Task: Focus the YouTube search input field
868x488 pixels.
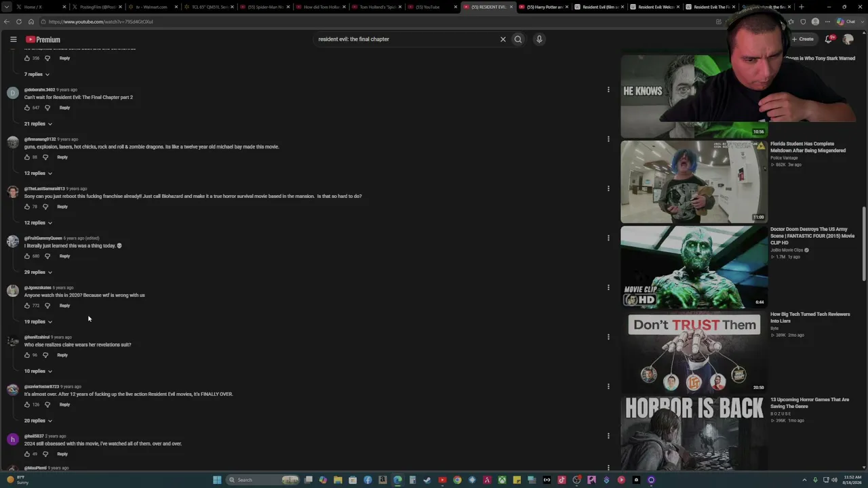Action: click(x=407, y=39)
